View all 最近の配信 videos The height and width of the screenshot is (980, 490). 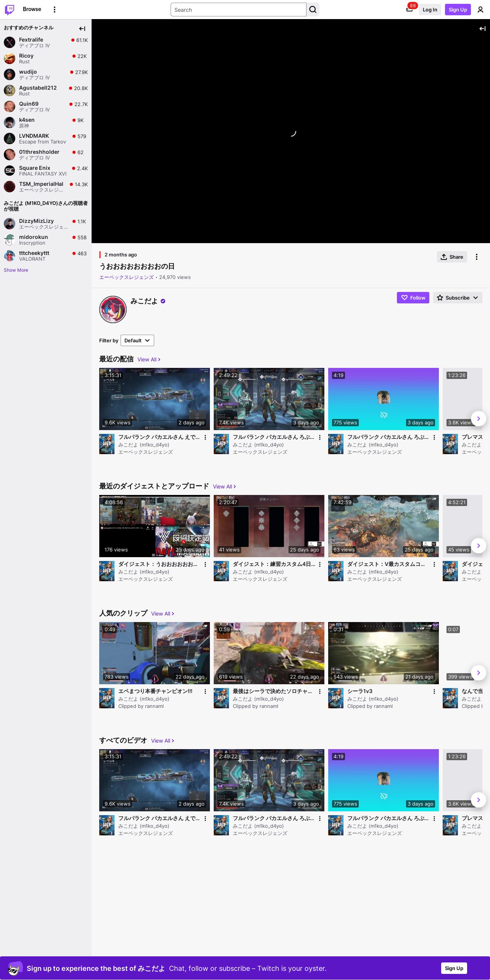pyautogui.click(x=149, y=359)
